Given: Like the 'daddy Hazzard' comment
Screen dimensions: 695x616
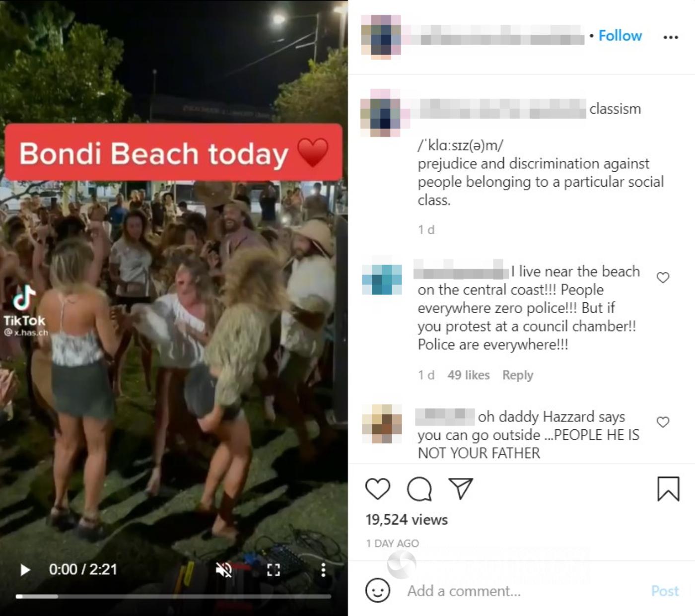Looking at the screenshot, I should (x=663, y=422).
